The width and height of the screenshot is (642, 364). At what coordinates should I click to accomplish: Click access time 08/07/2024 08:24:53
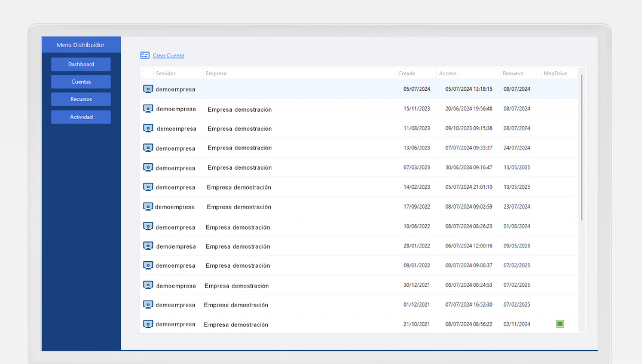[469, 285]
